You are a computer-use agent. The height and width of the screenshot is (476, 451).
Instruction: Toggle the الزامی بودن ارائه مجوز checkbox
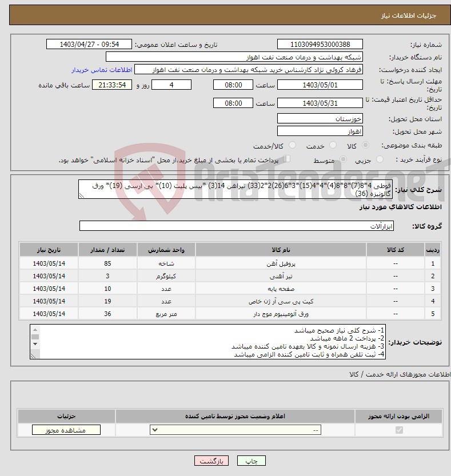point(399,430)
